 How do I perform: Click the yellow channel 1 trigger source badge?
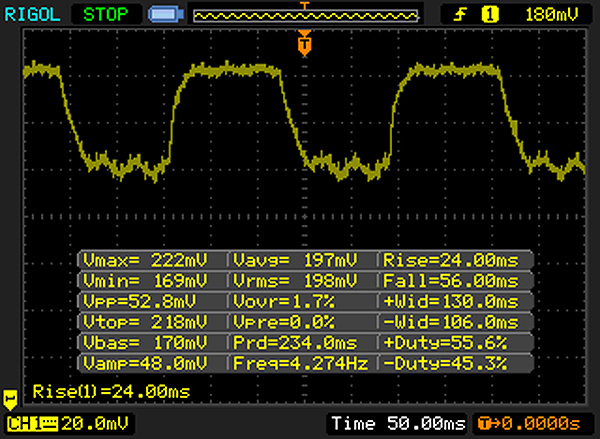(490, 15)
